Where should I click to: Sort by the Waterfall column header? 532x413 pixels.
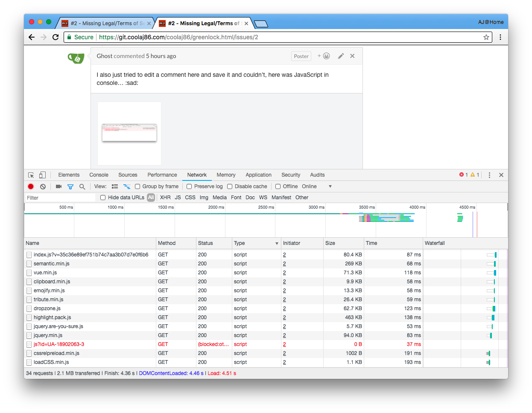[x=465, y=243]
